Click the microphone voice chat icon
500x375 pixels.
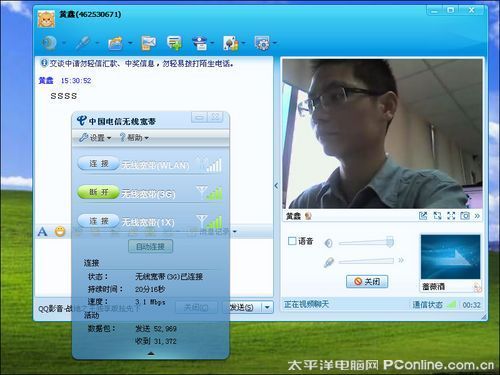point(82,43)
